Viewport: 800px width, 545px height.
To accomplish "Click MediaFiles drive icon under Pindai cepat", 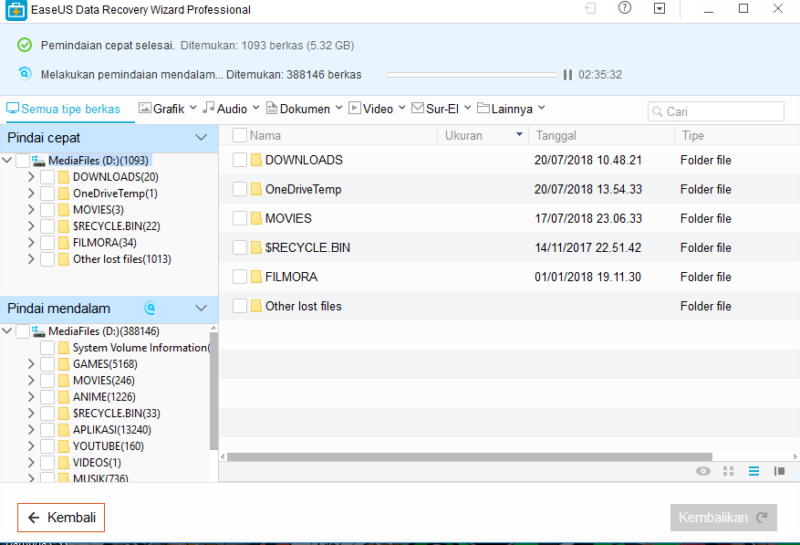I will coord(38,161).
